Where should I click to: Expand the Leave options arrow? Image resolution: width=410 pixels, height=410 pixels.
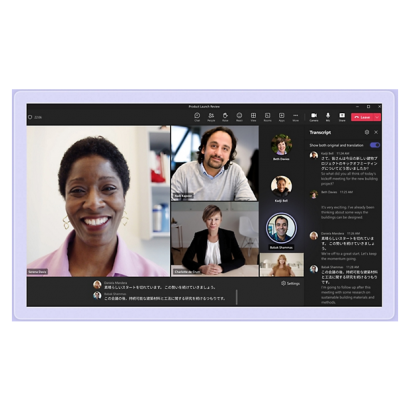tap(378, 117)
